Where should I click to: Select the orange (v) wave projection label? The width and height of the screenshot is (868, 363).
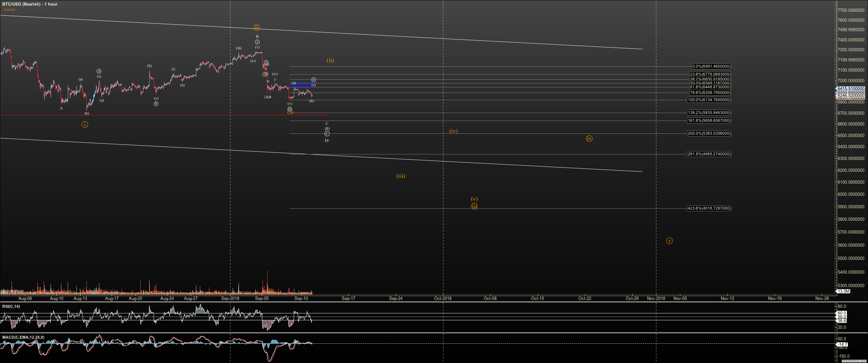point(474,199)
